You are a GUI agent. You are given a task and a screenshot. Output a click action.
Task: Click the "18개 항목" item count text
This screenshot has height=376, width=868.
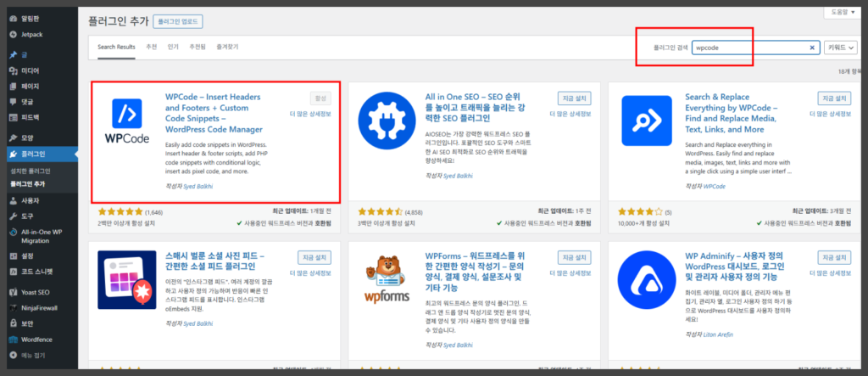pyautogui.click(x=849, y=71)
